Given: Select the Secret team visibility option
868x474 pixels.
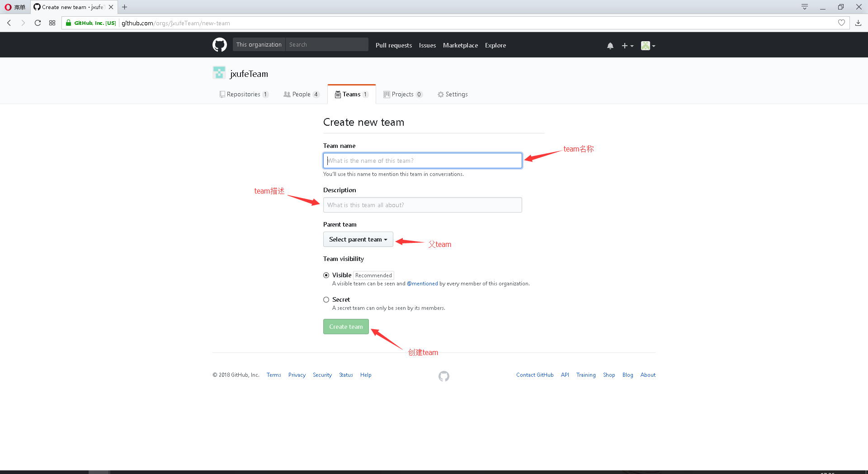Looking at the screenshot, I should (326, 299).
